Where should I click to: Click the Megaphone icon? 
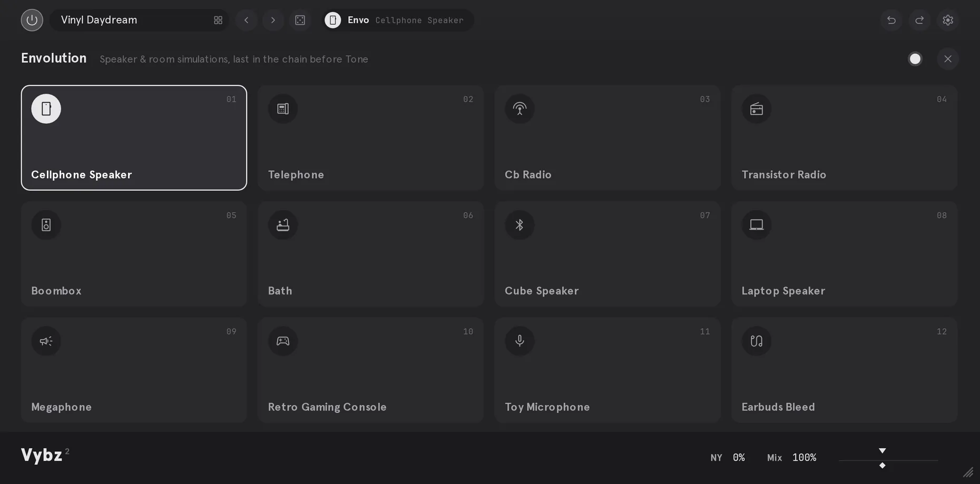click(x=46, y=341)
